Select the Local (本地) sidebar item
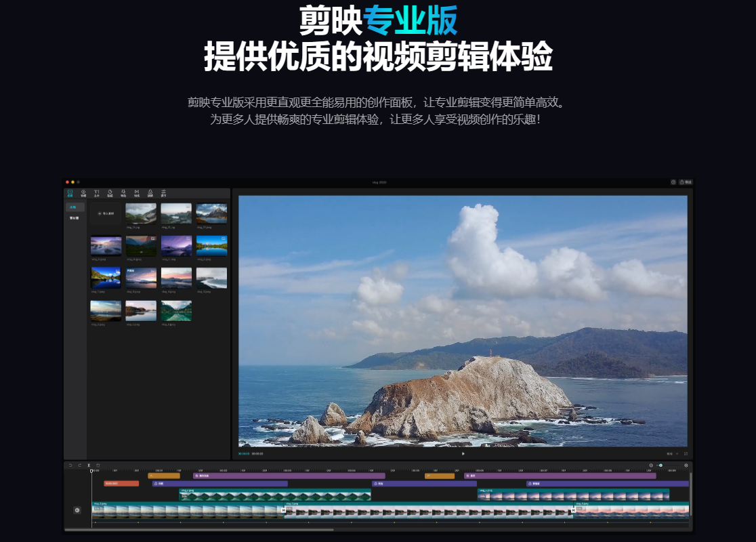Screen dimensions: 756x542 pos(75,207)
